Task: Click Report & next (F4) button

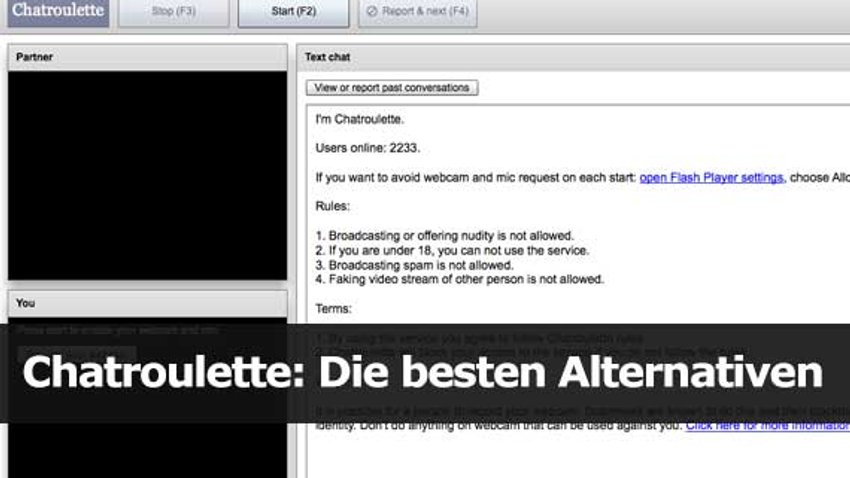Action: coord(417,12)
